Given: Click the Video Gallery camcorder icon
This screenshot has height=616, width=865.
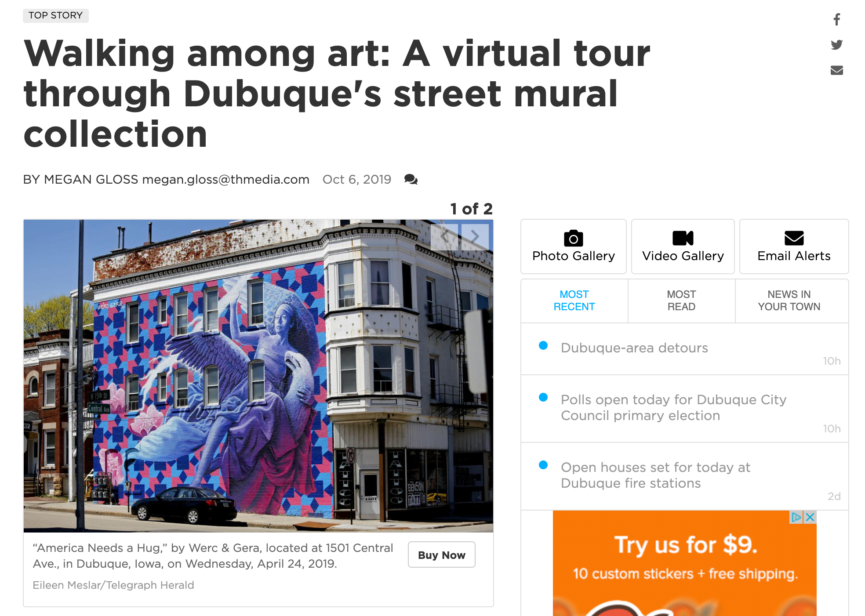Looking at the screenshot, I should click(x=683, y=238).
